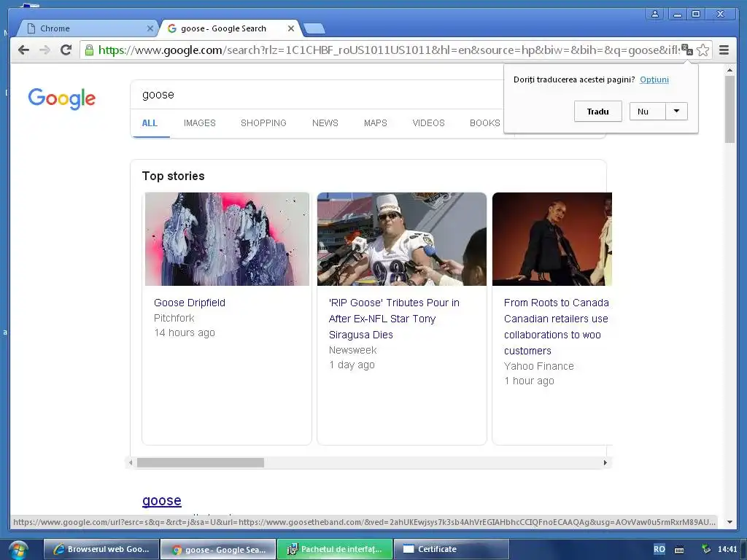Open the Windows Start menu
This screenshot has height=560, width=747.
[x=18, y=550]
